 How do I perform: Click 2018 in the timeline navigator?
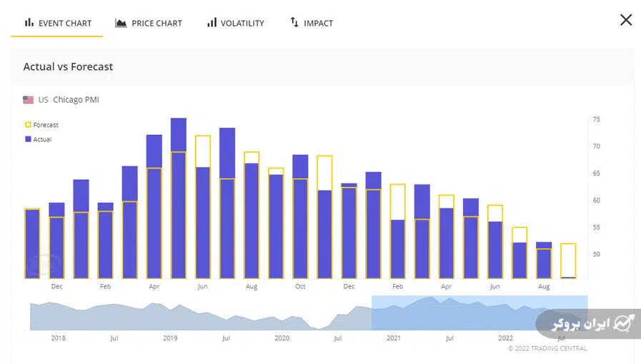(59, 338)
